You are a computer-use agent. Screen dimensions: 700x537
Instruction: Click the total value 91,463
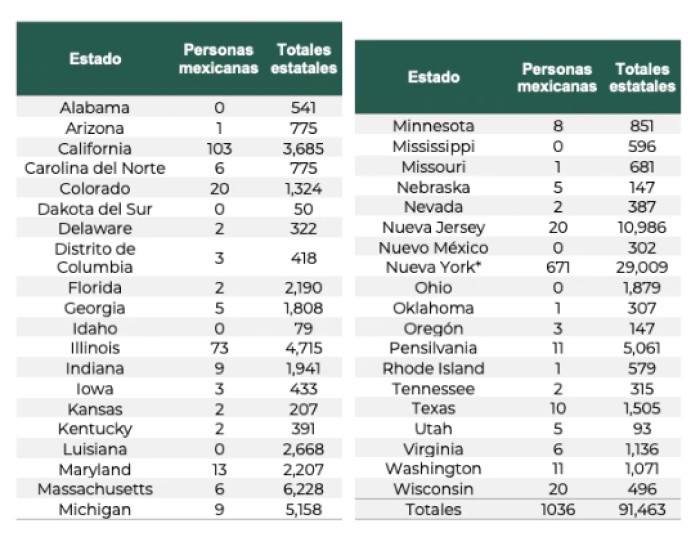[642, 509]
